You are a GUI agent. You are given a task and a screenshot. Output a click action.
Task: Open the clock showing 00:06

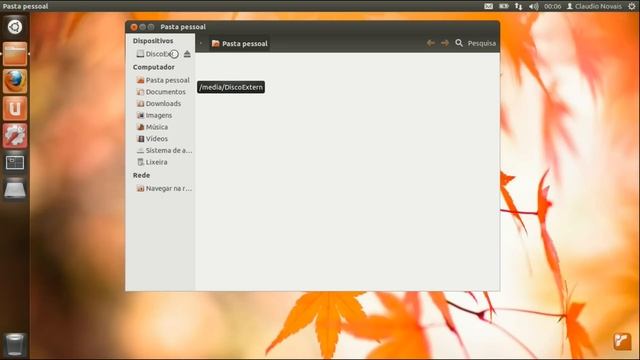tap(552, 6)
